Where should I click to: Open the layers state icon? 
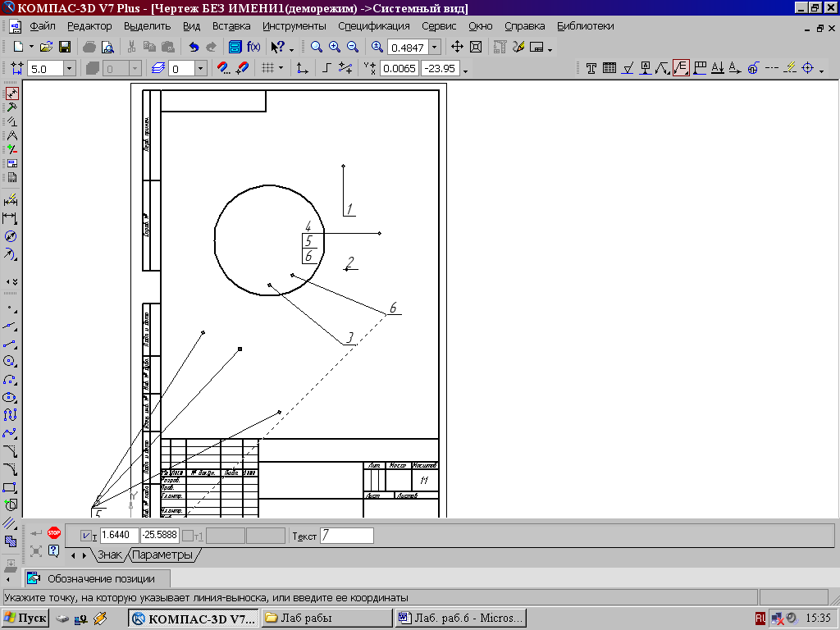[158, 69]
